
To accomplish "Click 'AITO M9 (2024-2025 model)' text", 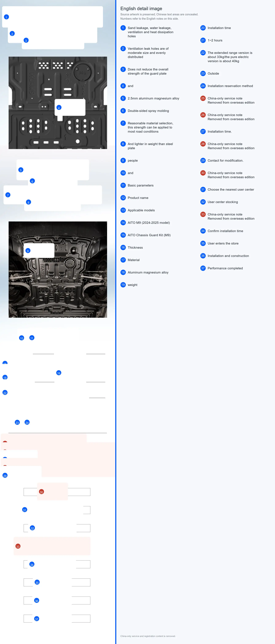I will coord(149,223).
